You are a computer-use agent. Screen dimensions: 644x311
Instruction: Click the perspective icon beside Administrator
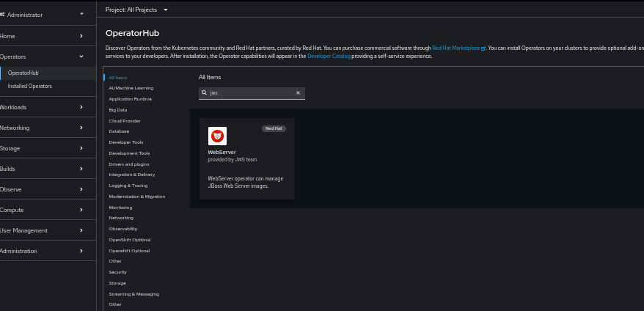2,15
